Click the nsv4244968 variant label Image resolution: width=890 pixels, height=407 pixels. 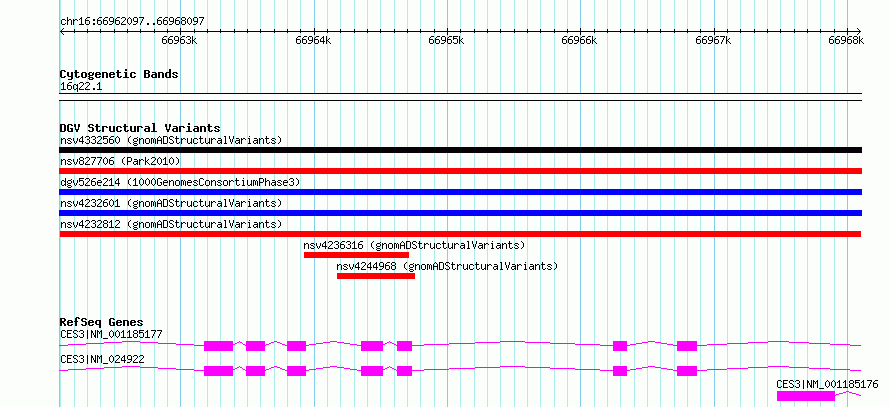pos(447,266)
